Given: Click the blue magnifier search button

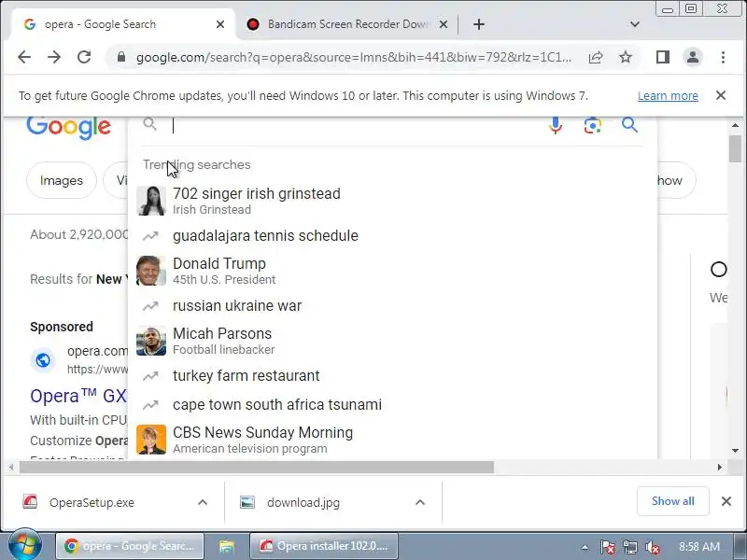Looking at the screenshot, I should (629, 125).
